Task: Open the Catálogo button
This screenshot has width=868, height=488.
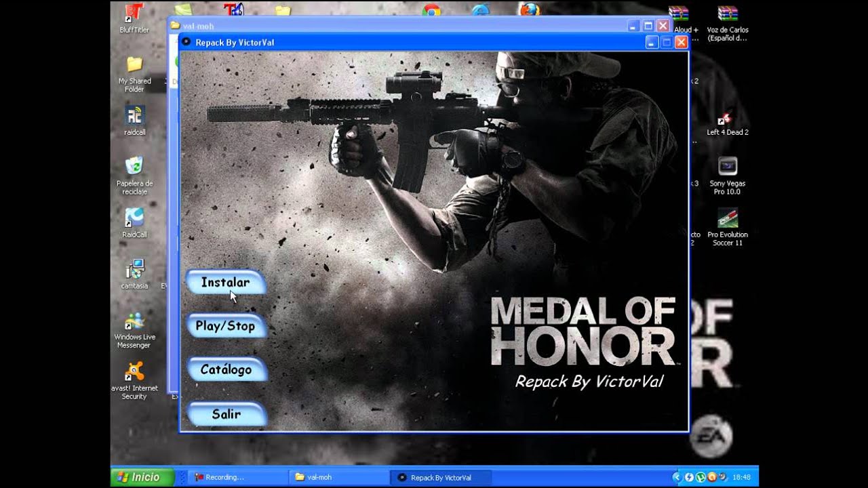Action: click(226, 370)
